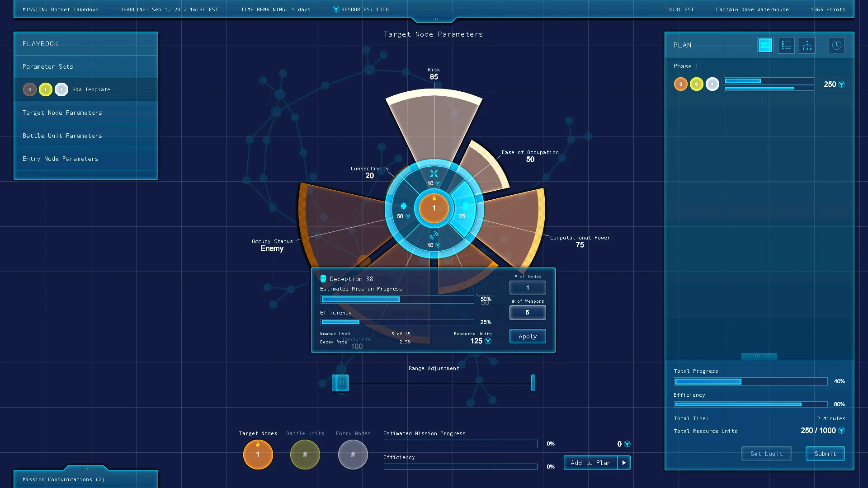Click the gear icon wheel segment
Screen dimensions: 868x488
[403, 207]
